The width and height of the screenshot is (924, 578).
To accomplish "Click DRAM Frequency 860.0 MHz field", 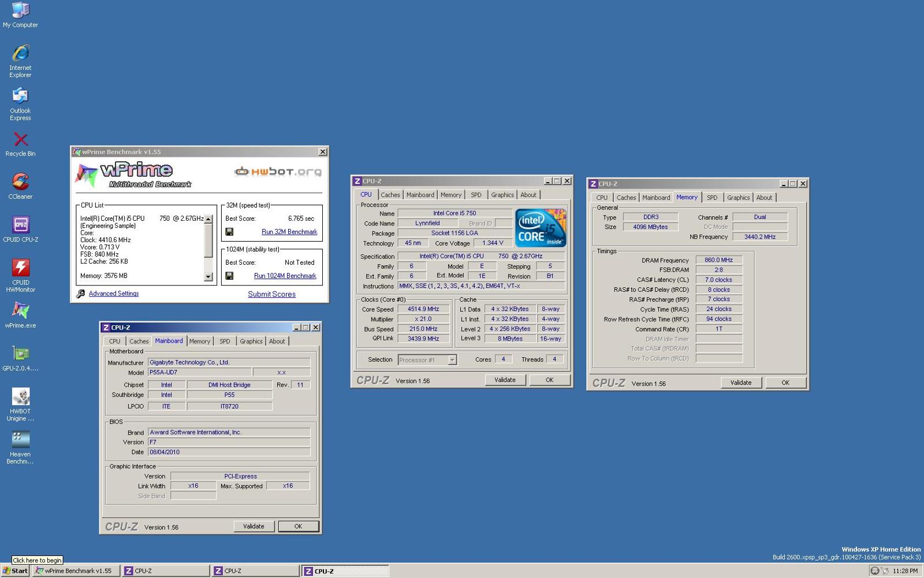I will pos(719,260).
